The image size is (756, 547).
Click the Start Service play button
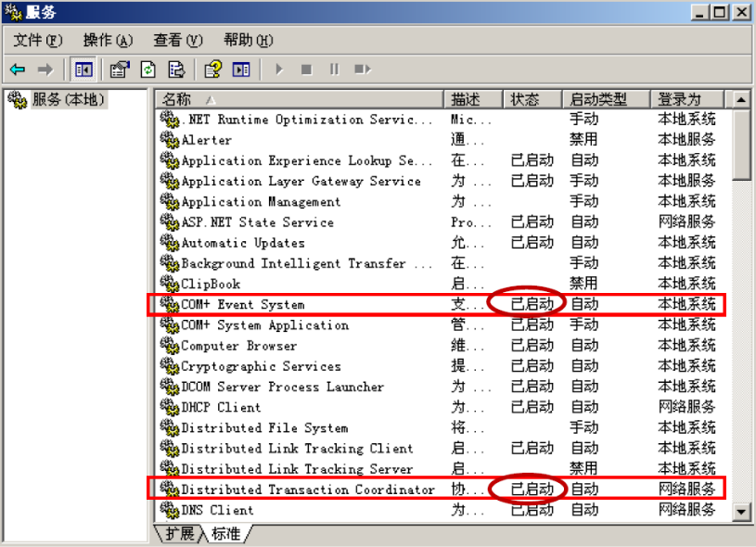point(279,70)
